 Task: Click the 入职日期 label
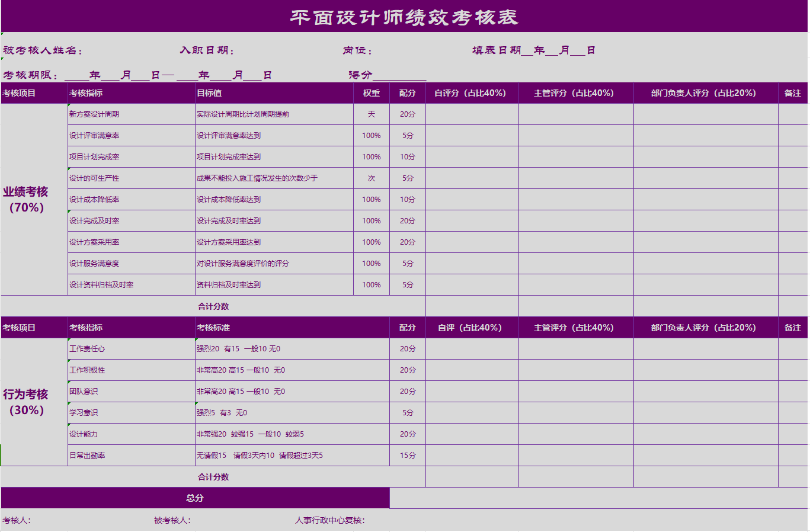pyautogui.click(x=207, y=51)
